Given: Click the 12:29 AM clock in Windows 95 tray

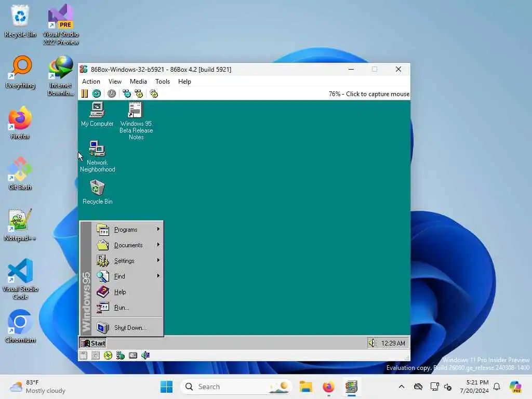Looking at the screenshot, I should click(393, 343).
